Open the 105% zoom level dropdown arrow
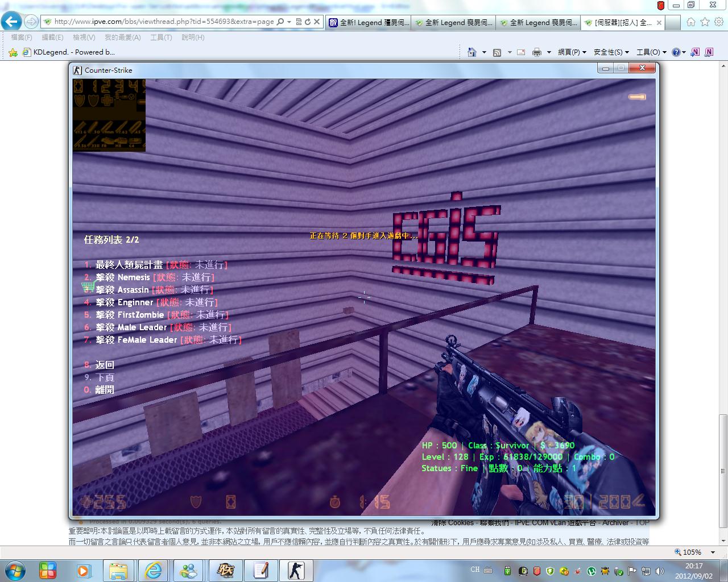 [x=713, y=552]
